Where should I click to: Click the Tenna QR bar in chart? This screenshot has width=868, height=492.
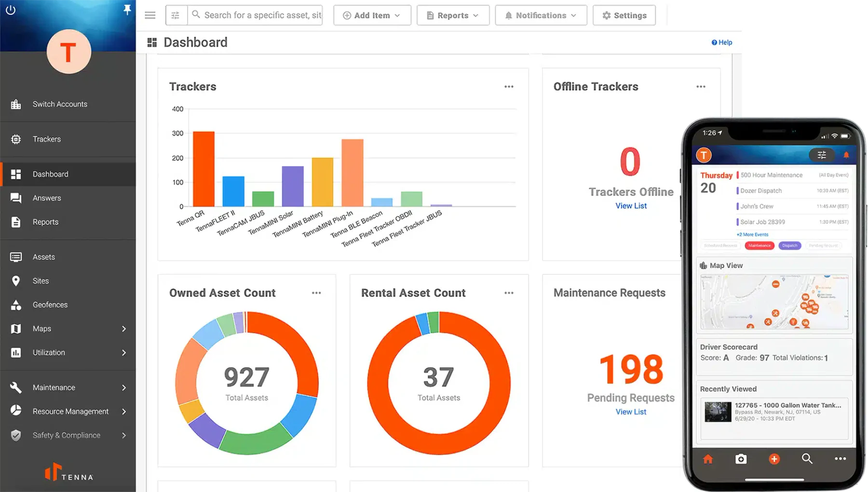pos(203,169)
